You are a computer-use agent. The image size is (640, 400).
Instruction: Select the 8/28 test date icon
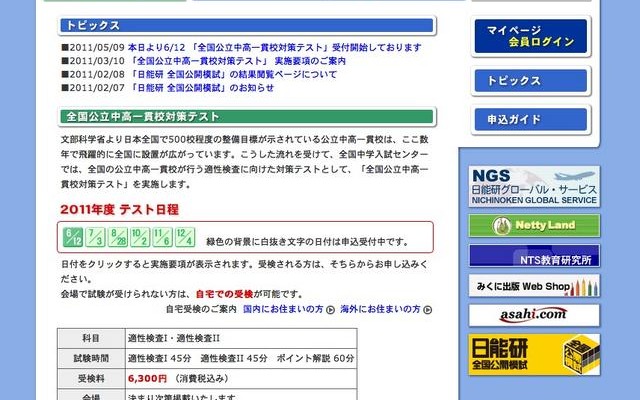pos(118,237)
